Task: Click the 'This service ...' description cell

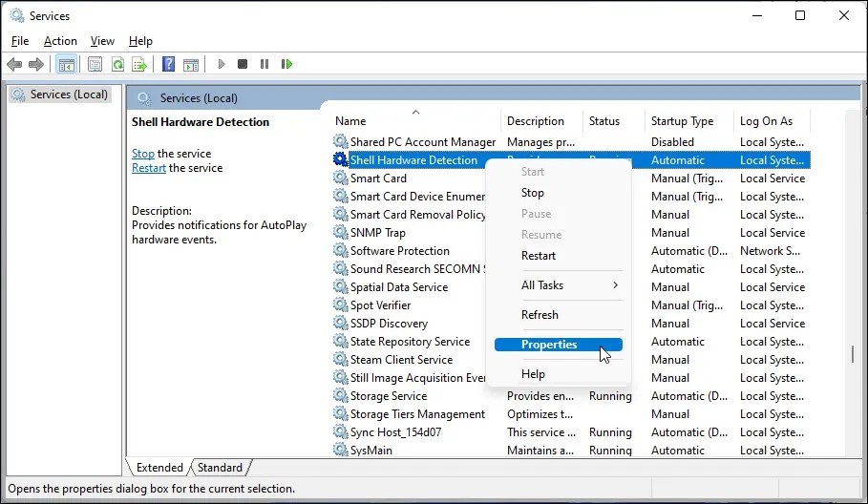Action: click(541, 432)
